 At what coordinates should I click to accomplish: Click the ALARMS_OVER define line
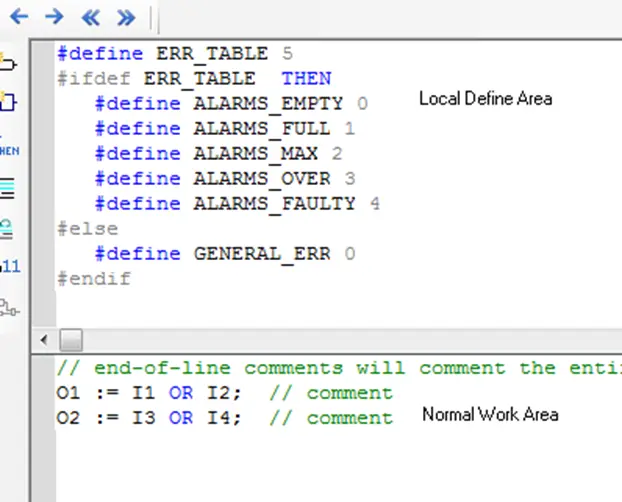pos(225,179)
